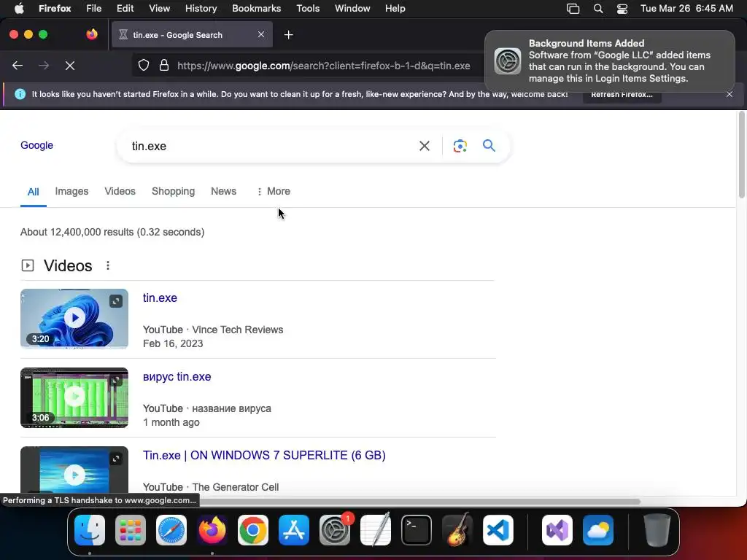
Task: Launch GarageBand from the dock
Action: (x=457, y=530)
